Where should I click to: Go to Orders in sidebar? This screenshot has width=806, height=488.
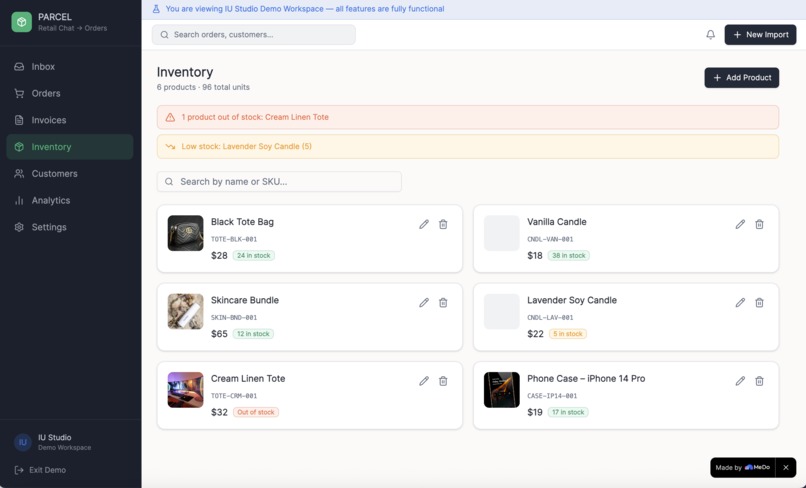[70, 93]
